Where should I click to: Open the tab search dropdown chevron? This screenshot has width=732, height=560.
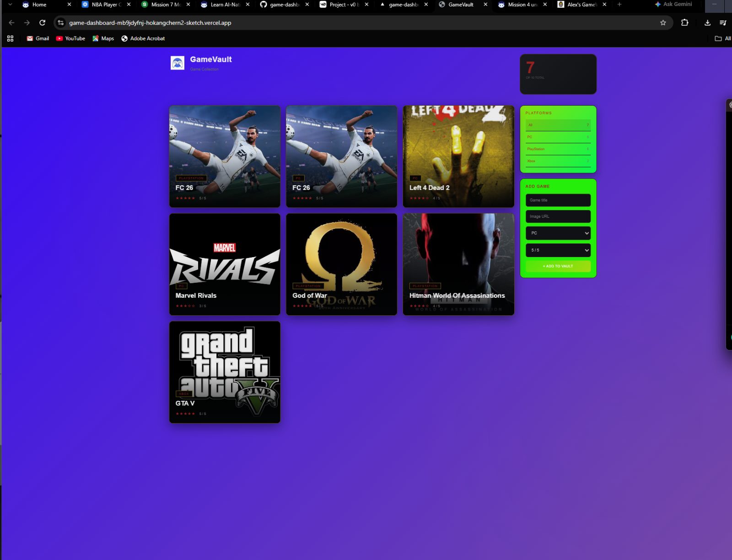(10, 5)
